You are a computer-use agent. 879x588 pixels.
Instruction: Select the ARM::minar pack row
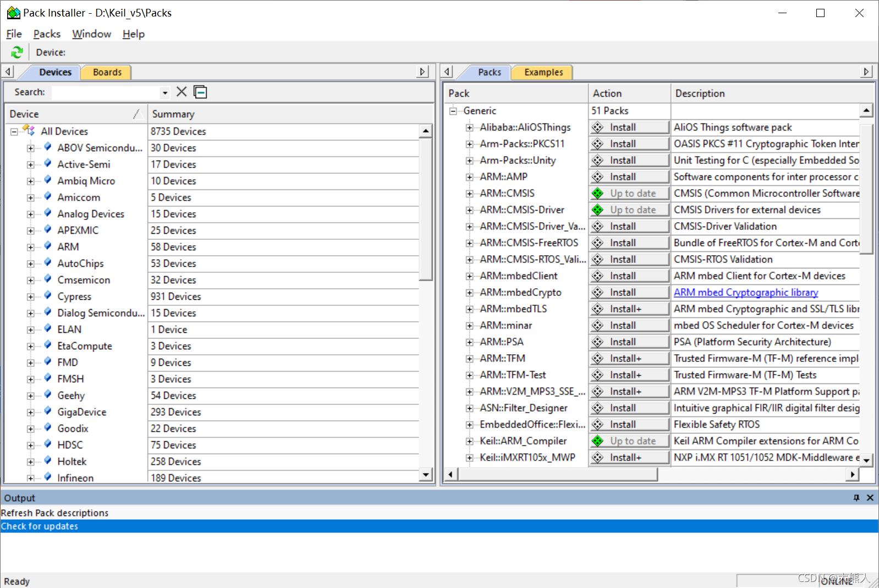tap(506, 325)
